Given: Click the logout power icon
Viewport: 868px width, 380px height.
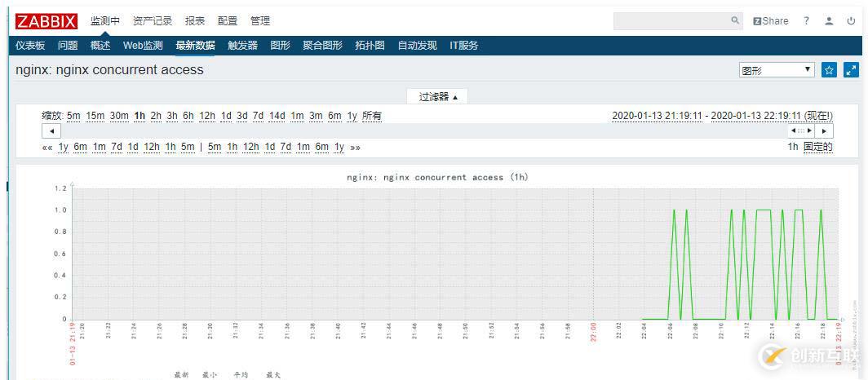Looking at the screenshot, I should [x=852, y=21].
